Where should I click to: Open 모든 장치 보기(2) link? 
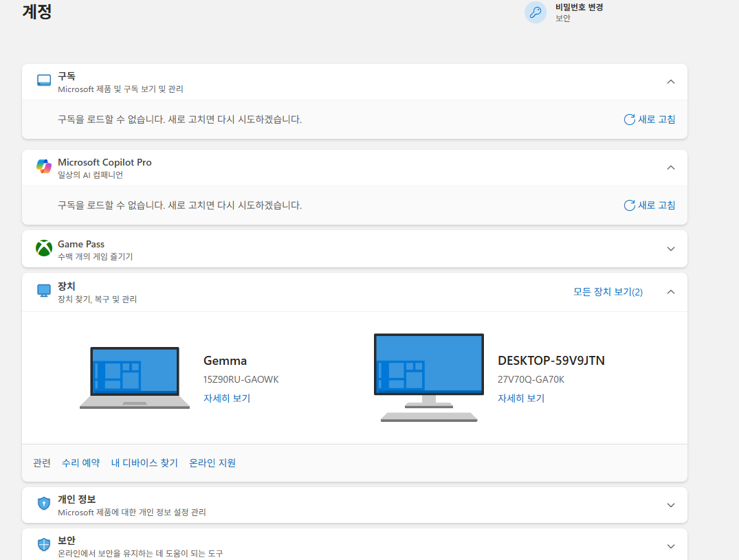point(608,292)
